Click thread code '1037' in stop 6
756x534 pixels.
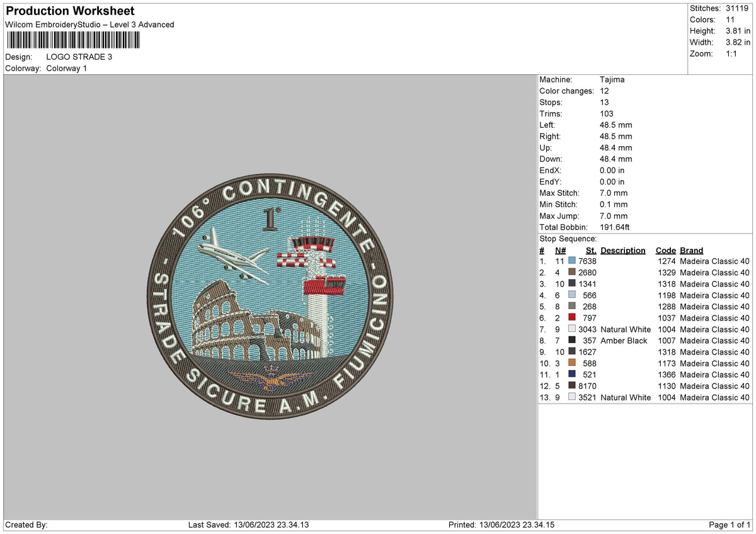pos(667,317)
